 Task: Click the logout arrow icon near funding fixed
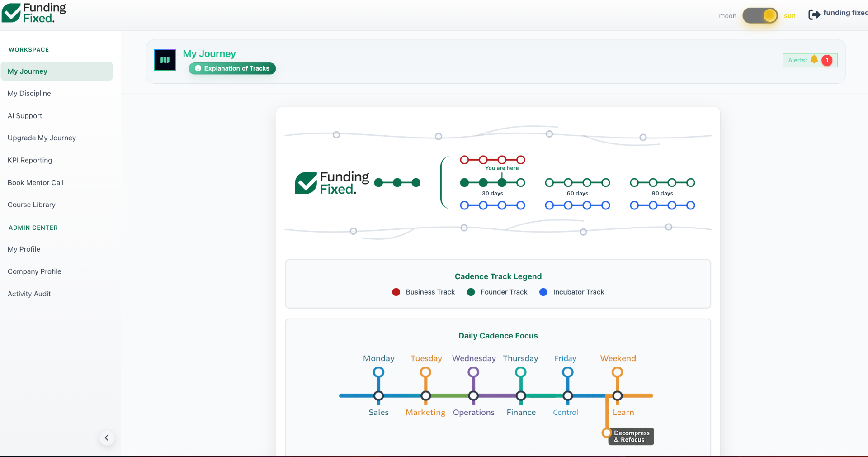tap(814, 14)
